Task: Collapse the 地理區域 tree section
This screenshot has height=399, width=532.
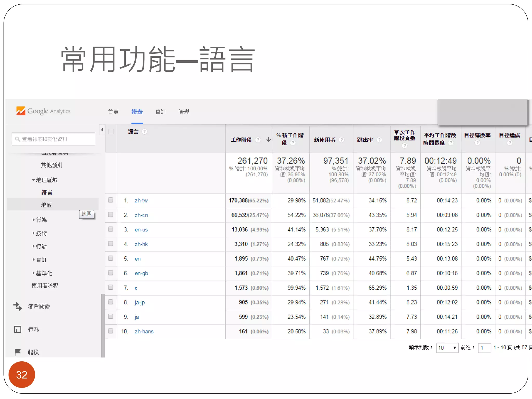Action: 34,180
